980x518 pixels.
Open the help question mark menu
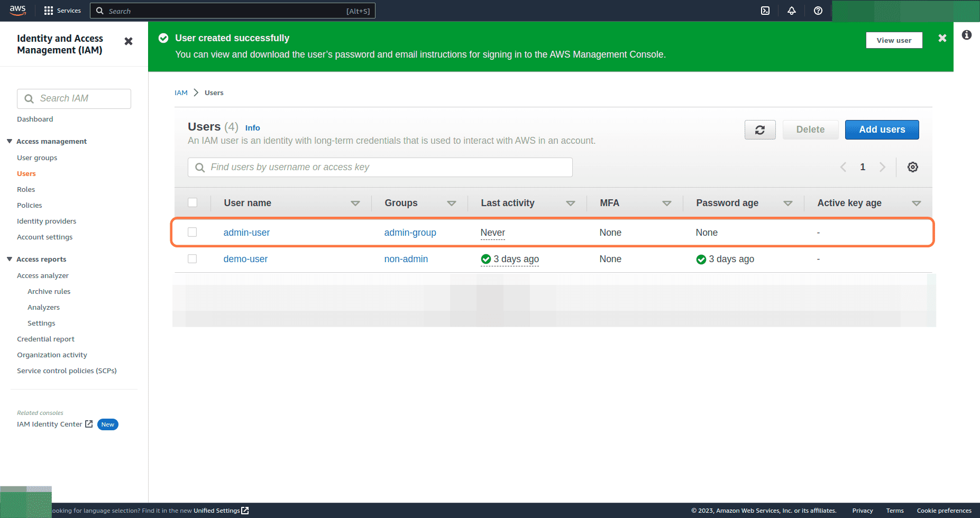[818, 11]
